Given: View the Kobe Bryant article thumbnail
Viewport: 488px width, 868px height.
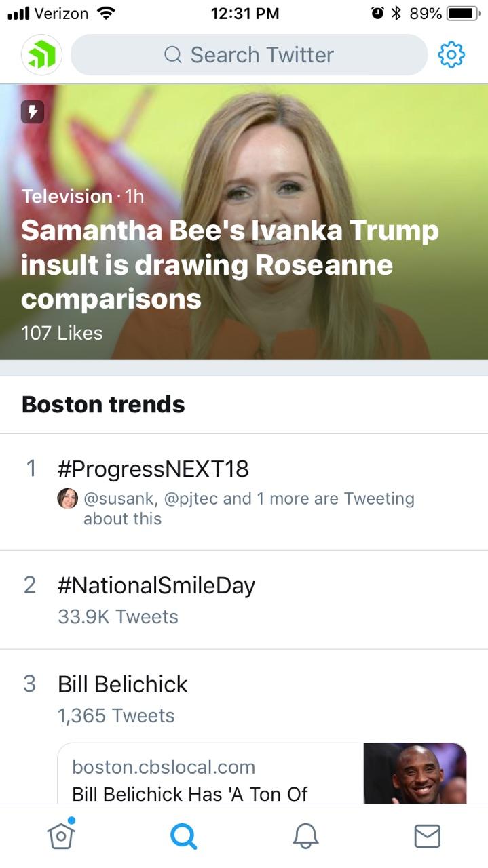Looking at the screenshot, I should coord(415,773).
